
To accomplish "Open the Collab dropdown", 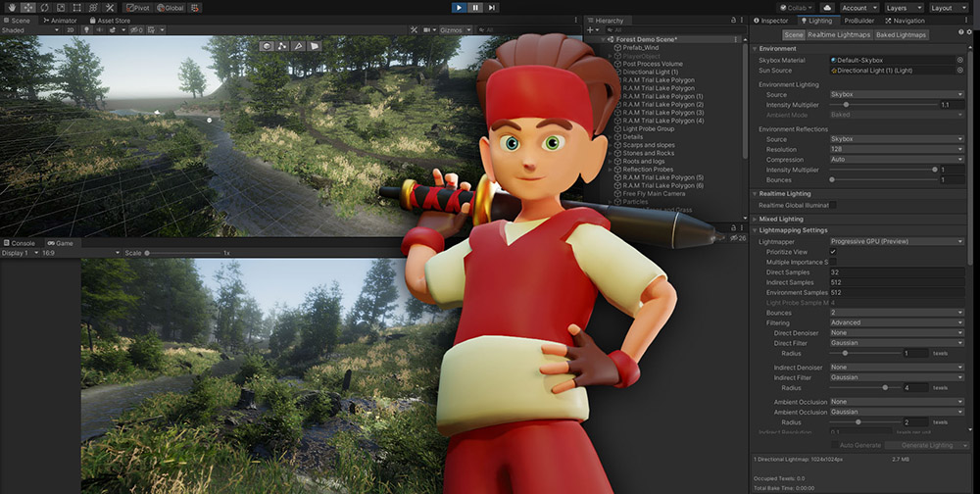I will point(796,8).
